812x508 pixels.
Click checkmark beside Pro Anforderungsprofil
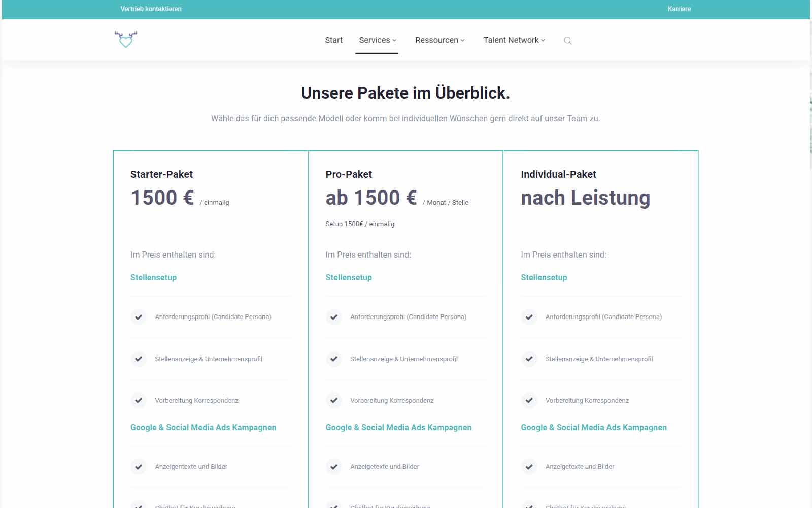(334, 317)
